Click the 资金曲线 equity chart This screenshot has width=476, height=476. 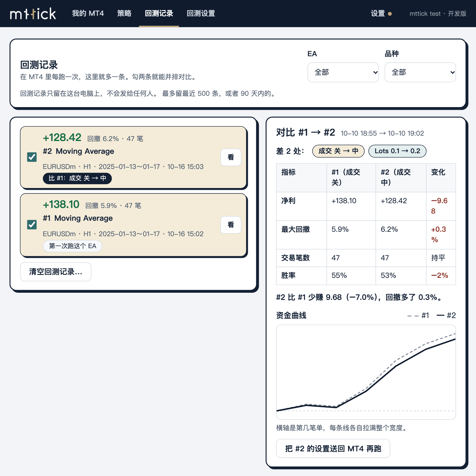point(366,372)
